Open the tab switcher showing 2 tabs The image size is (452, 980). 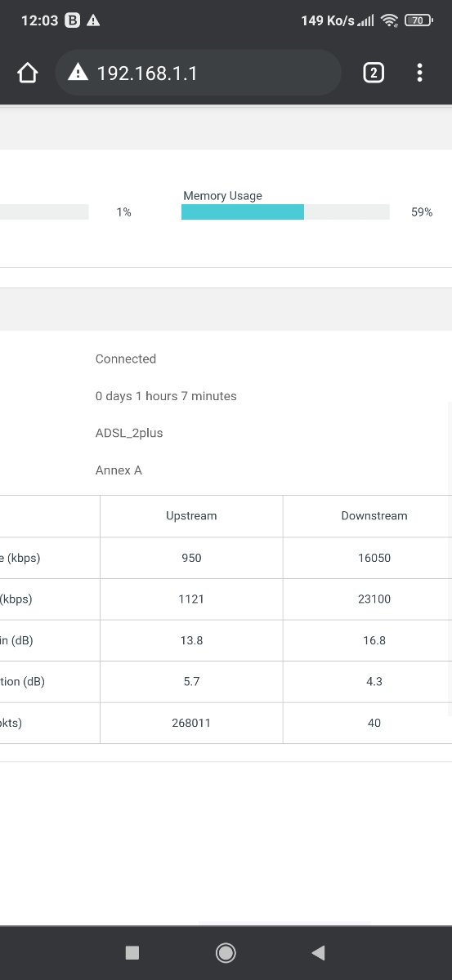click(x=373, y=73)
